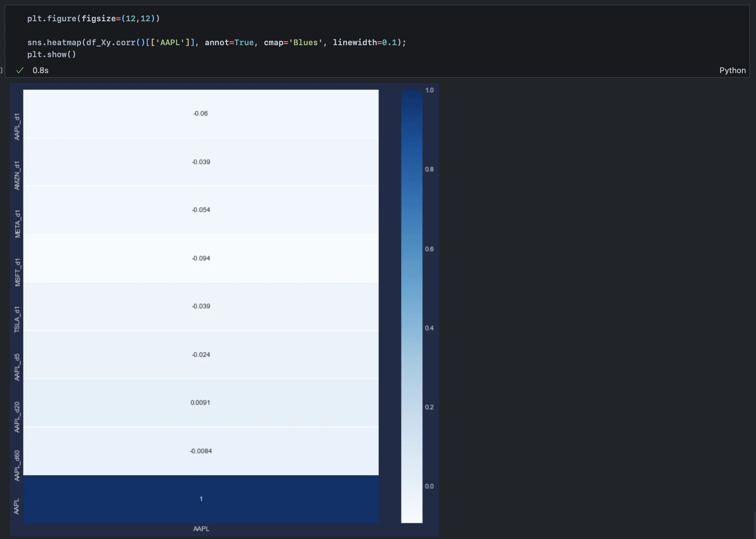
Task: Place cursor in the plt.figure code line
Action: (93, 19)
